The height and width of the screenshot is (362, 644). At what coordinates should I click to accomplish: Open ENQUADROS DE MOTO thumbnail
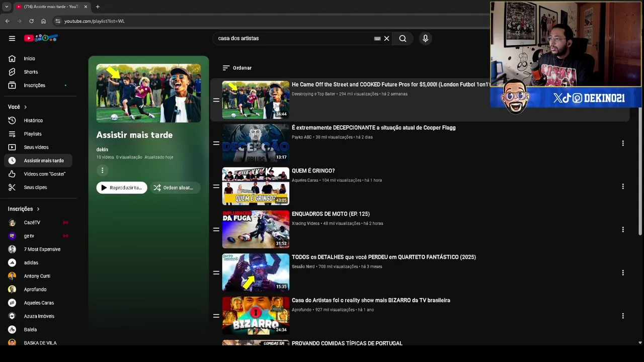256,229
